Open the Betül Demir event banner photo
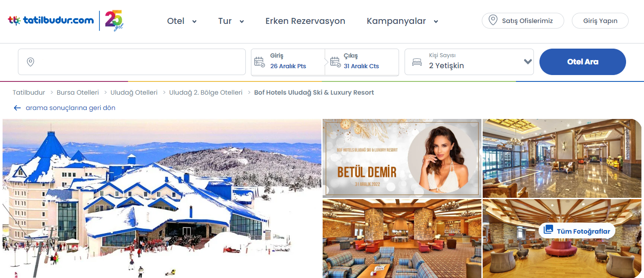 402,158
